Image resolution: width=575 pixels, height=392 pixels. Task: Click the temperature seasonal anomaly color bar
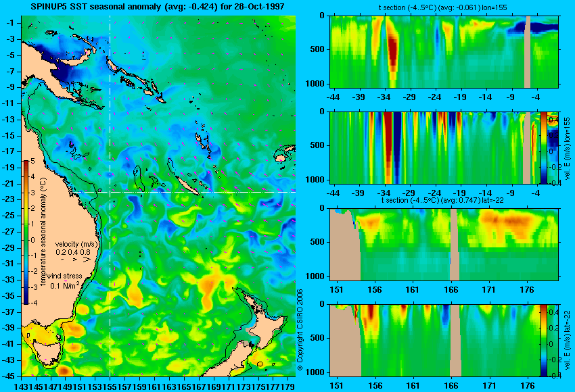point(26,232)
